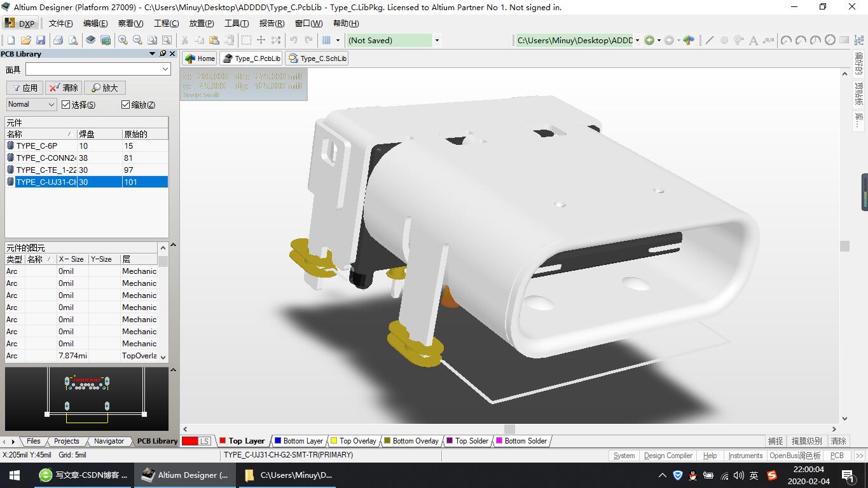Open the DXP menu
The width and height of the screenshot is (868, 488).
pos(20,24)
